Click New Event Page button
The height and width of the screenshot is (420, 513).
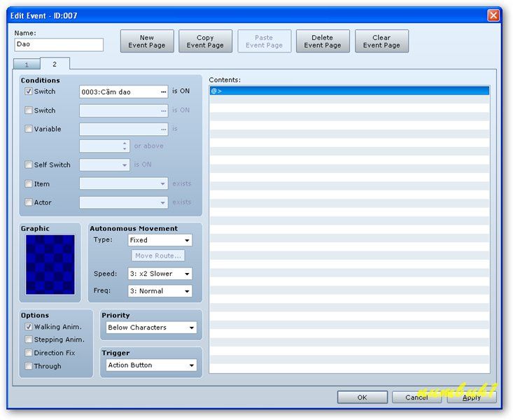pos(147,41)
